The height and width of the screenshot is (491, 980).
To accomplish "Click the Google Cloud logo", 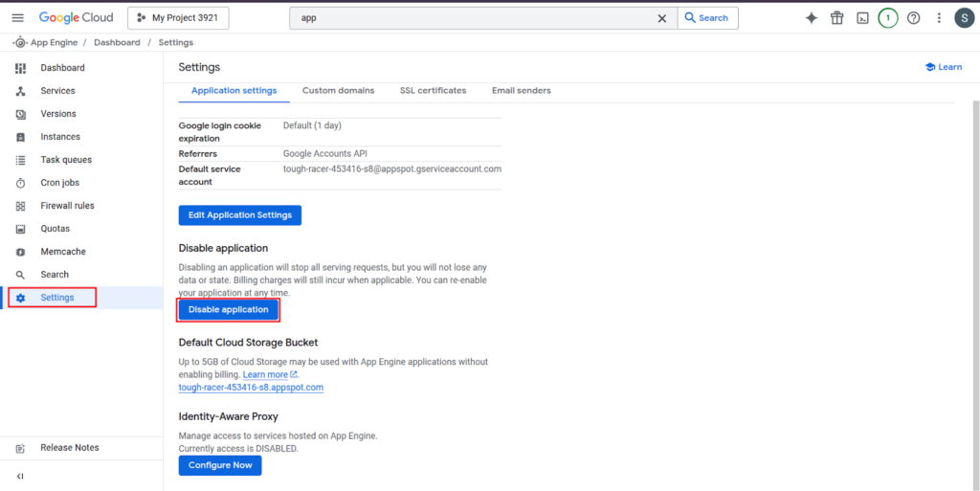I will [77, 18].
